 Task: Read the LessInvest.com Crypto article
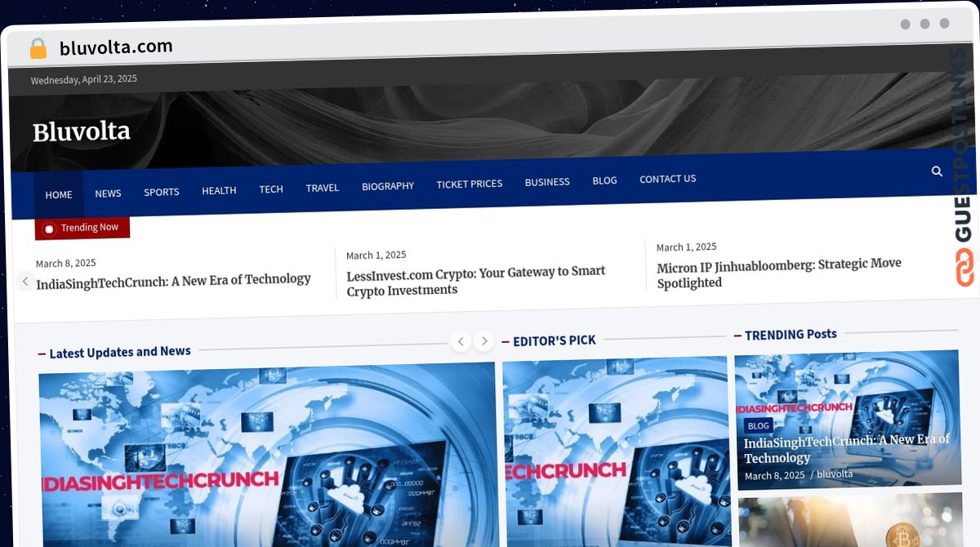pos(475,281)
